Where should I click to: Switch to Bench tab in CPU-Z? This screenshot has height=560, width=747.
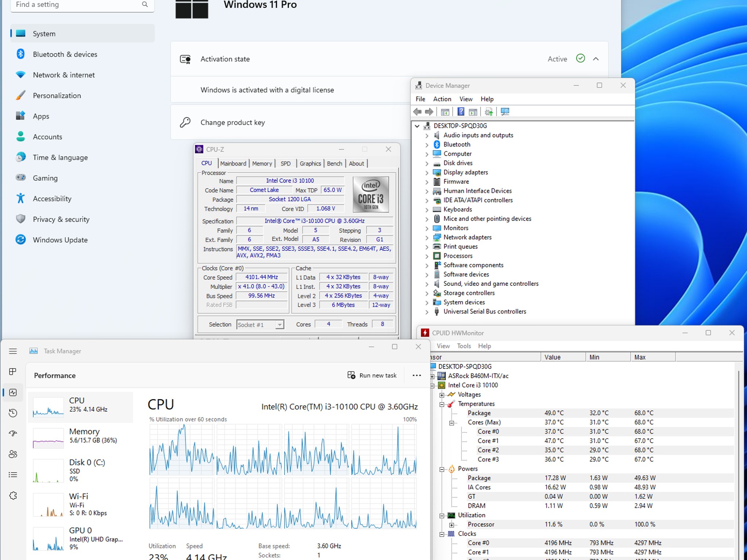(334, 163)
